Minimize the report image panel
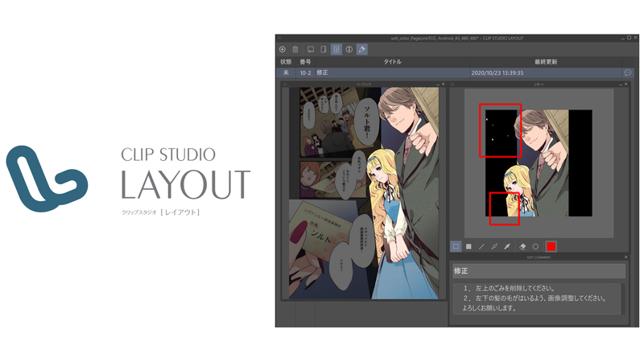This screenshot has height=362, width=644. pos(621,84)
